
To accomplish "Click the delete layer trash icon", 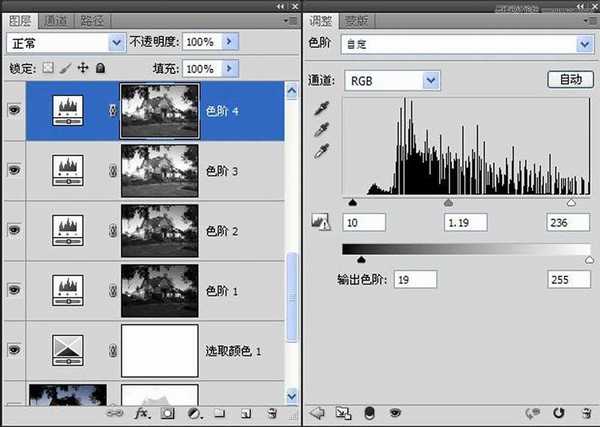I will [271, 412].
